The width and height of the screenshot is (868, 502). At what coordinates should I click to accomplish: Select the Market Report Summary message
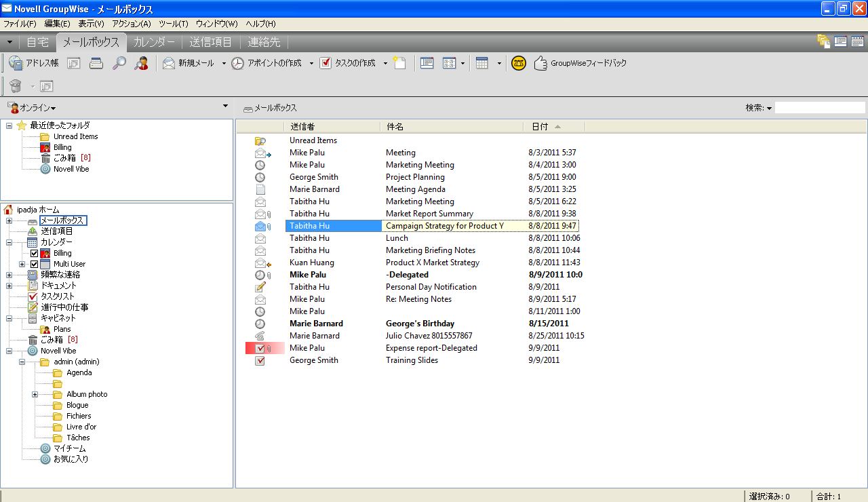tap(429, 214)
